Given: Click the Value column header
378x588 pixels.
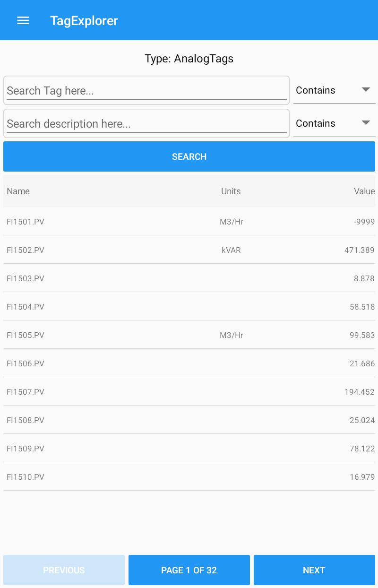Looking at the screenshot, I should [364, 191].
